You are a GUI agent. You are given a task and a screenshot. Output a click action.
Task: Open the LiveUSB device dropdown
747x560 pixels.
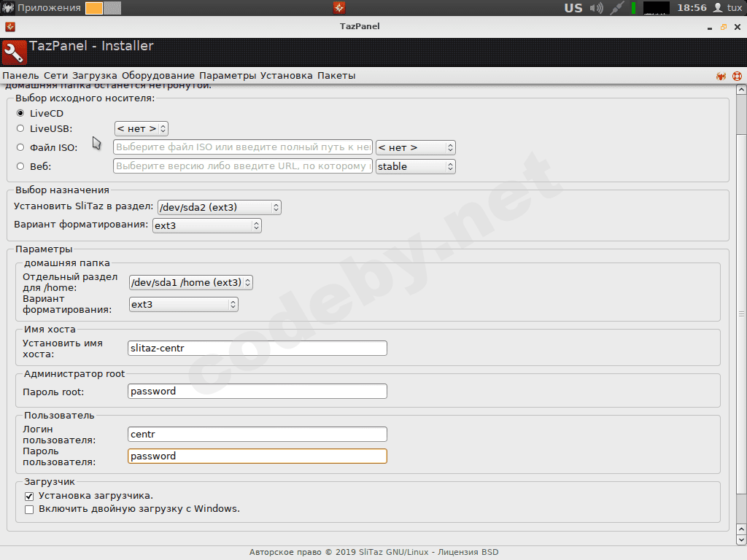click(x=141, y=128)
